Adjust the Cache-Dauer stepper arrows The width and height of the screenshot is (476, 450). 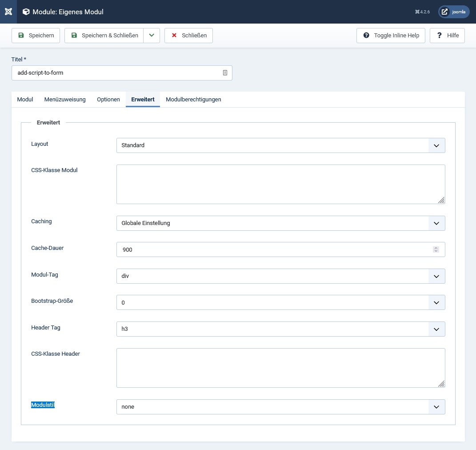tap(436, 250)
